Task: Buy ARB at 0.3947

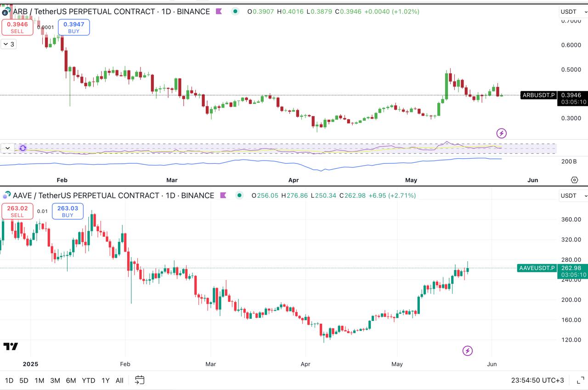Action: (74, 28)
